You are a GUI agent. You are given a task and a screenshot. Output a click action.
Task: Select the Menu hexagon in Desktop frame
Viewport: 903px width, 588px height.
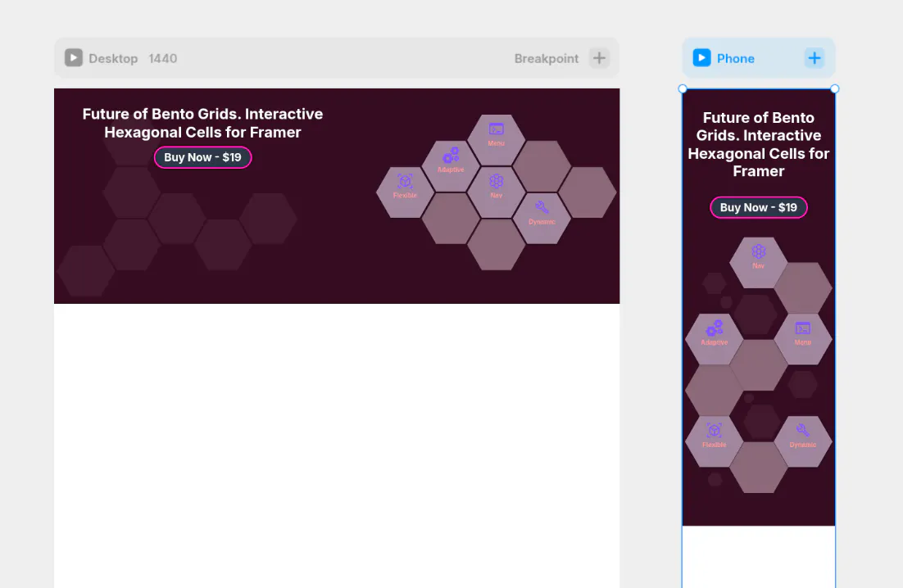click(496, 140)
